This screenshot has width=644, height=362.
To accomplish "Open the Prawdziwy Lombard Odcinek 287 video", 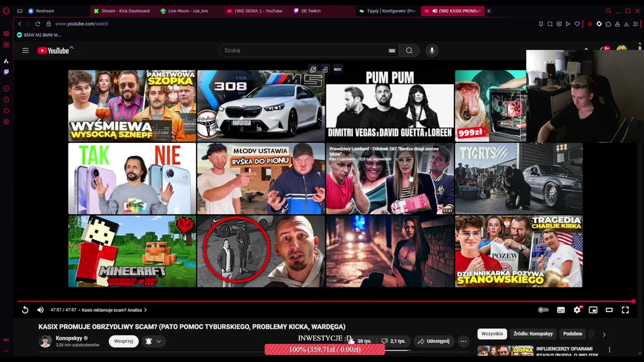I will pyautogui.click(x=389, y=178).
